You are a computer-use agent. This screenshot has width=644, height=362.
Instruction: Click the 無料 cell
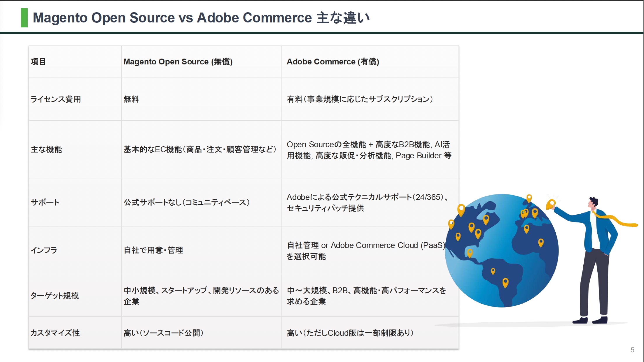point(132,99)
